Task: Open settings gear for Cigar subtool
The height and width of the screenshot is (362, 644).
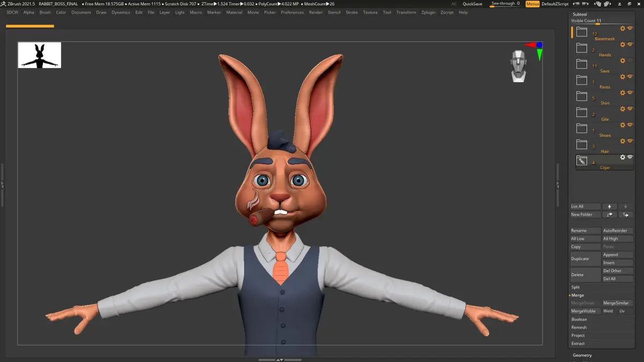Action: point(623,157)
